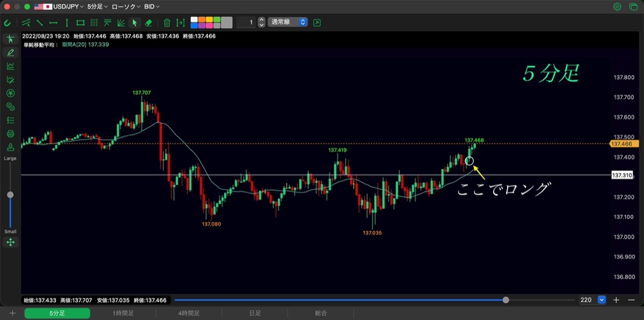
Task: Click the yen circle icon in sidebar
Action: pos(10,93)
